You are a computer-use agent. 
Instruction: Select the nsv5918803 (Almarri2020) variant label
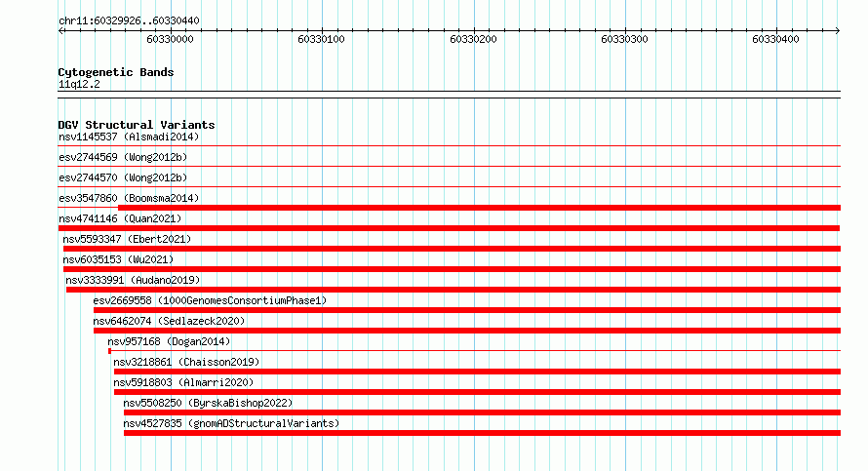click(x=183, y=382)
